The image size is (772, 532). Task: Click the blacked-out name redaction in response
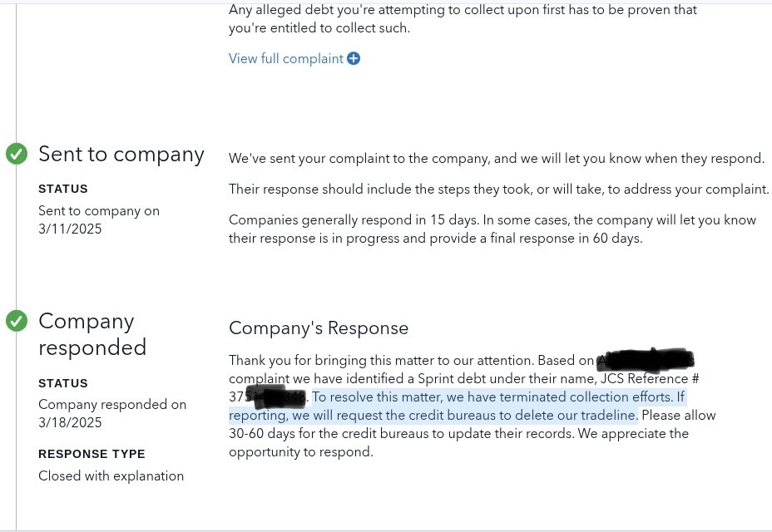coord(646,360)
